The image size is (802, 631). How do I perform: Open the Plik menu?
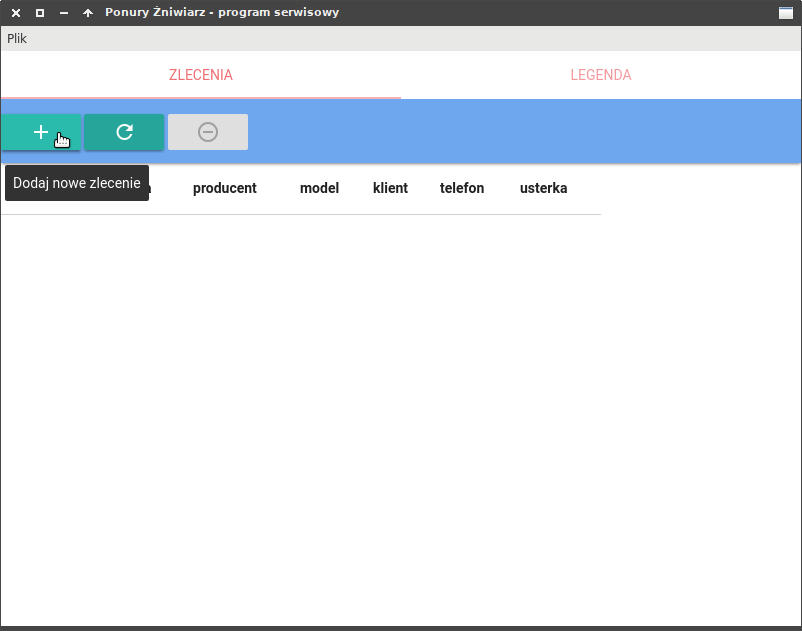[17, 39]
